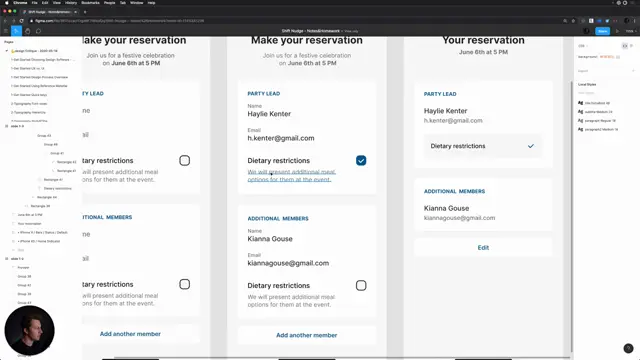Viewport: 640px width, 360px height.
Task: Open the History menu
Action: coord(71,3)
